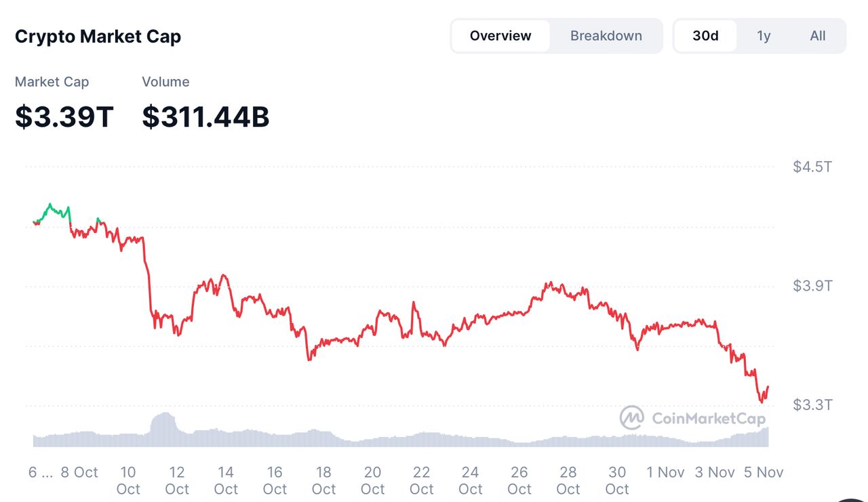Viewport: 868px width, 502px height.
Task: Select the 30d time range
Action: pos(705,36)
